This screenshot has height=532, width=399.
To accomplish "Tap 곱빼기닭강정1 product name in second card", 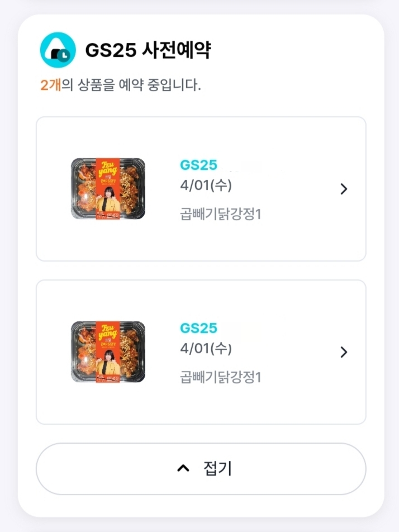I will 221,377.
